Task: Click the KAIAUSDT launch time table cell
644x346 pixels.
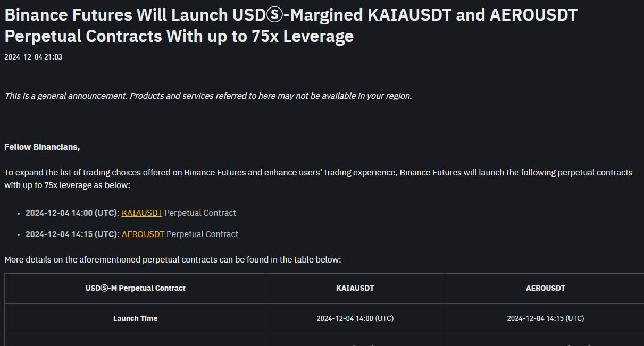Action: coord(355,318)
